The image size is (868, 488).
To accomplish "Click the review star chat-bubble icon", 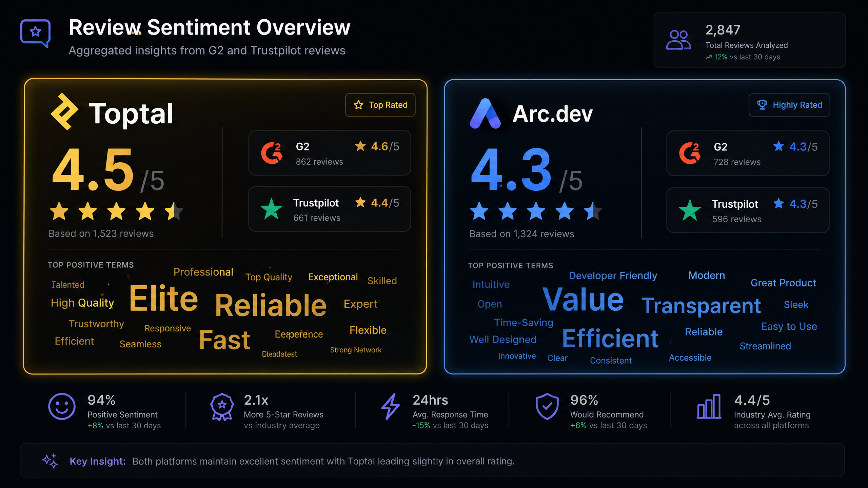I will coord(35,33).
